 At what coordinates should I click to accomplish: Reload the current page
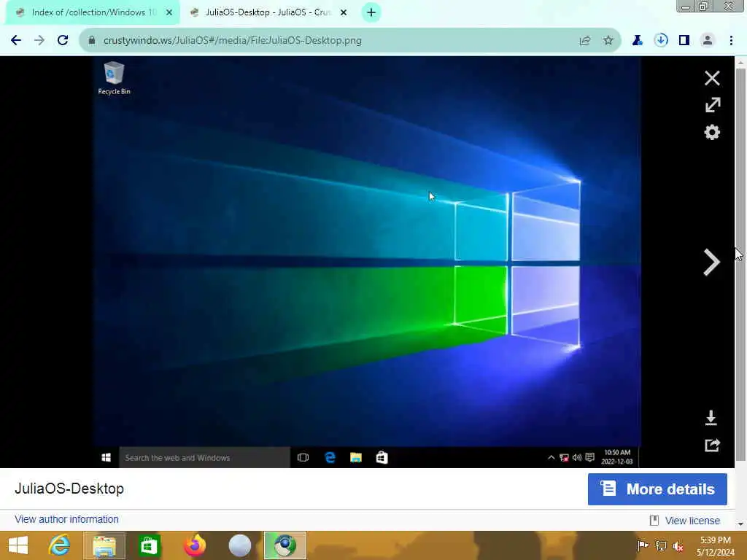tap(63, 41)
